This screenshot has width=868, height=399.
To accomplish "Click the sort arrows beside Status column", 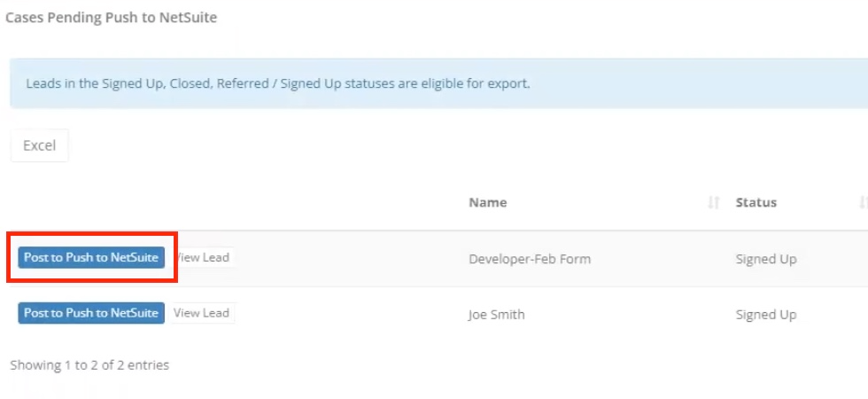I will 863,203.
